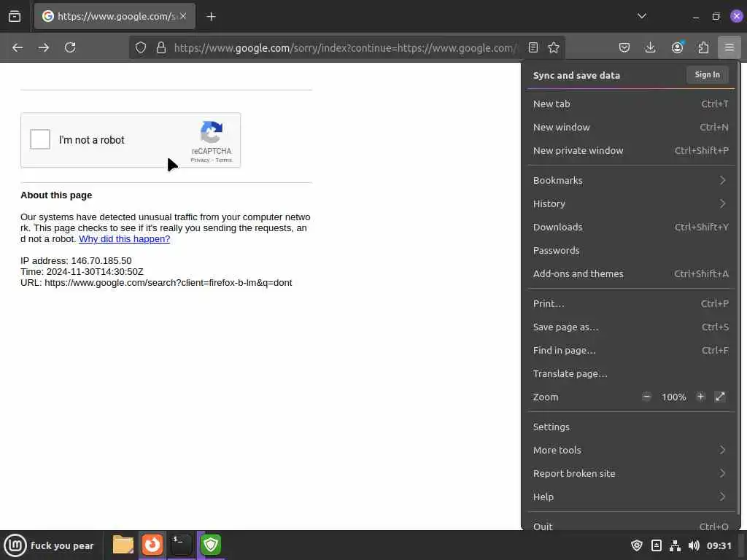Check the I'm not a robot box

(40, 139)
